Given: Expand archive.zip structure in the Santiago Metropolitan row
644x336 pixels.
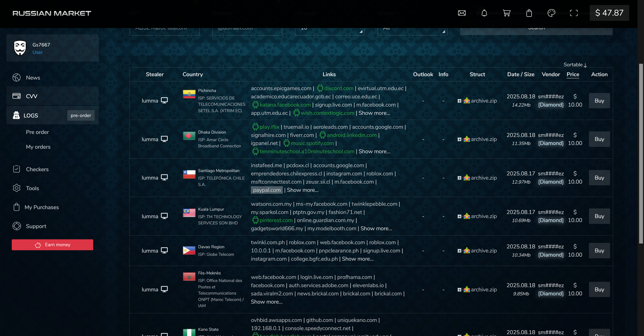Looking at the screenshot, I should [459, 178].
